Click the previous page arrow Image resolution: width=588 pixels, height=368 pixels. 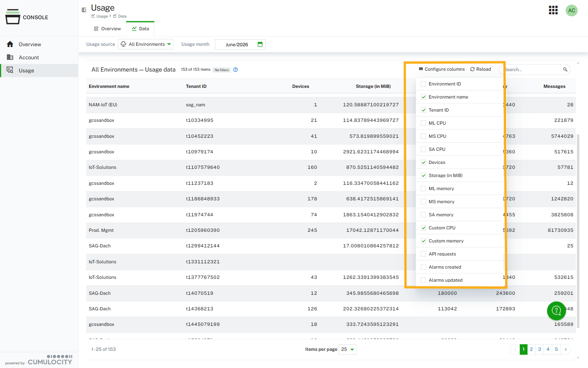click(x=514, y=349)
